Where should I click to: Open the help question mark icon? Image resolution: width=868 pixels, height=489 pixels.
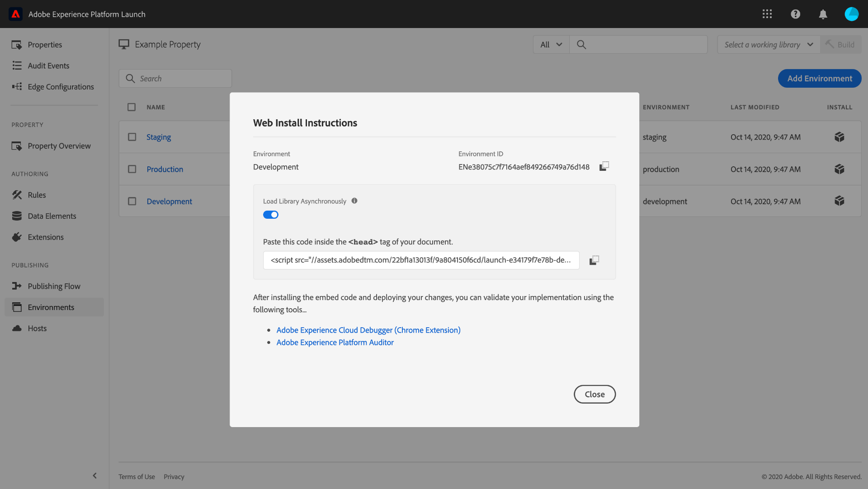pos(795,14)
